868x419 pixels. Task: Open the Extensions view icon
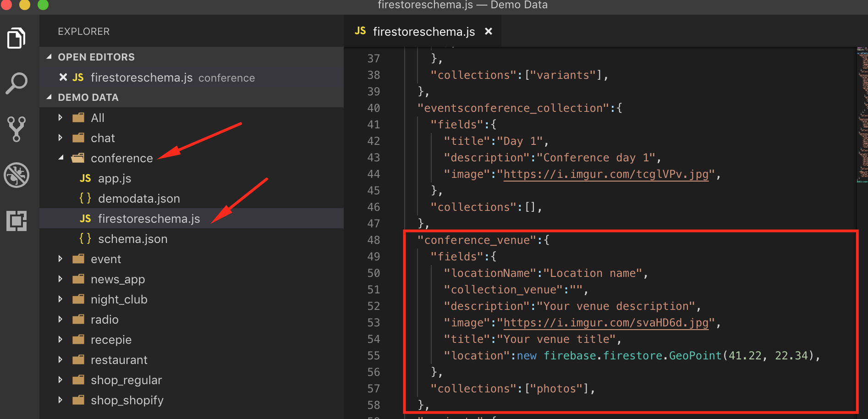[16, 221]
